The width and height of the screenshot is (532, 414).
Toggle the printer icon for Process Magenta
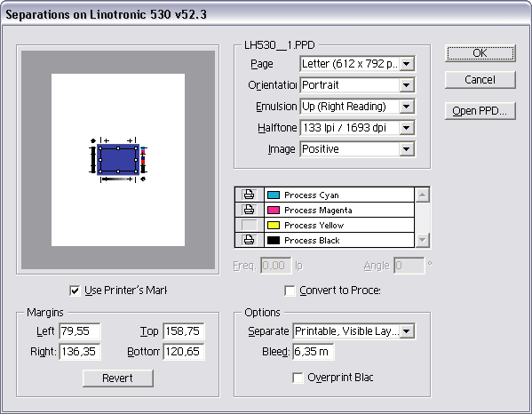pos(249,210)
